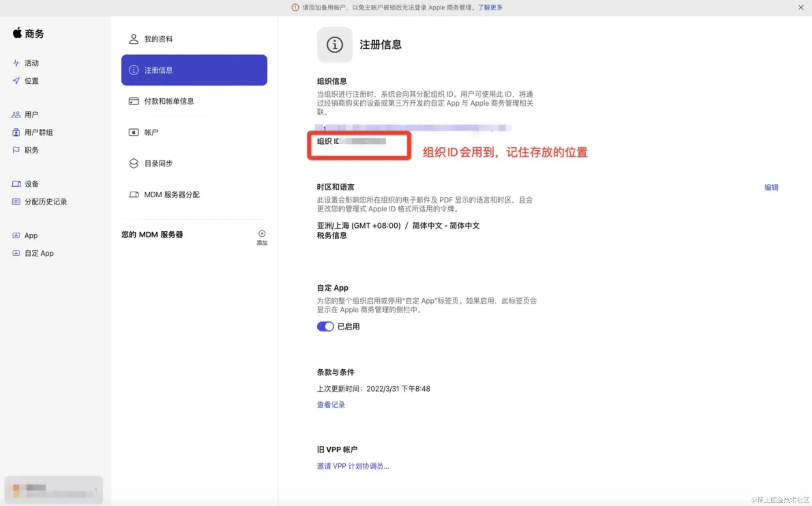
Task: Disable the Custom App enabled (已启用) toggle
Action: tap(325, 326)
